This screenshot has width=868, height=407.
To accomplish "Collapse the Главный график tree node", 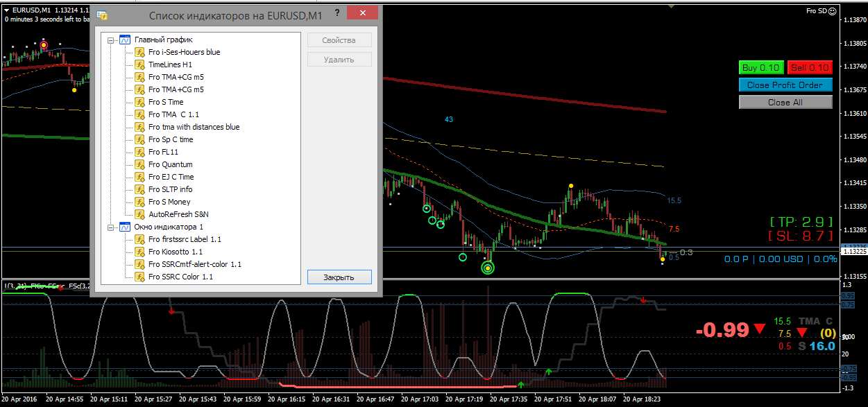I will [111, 40].
